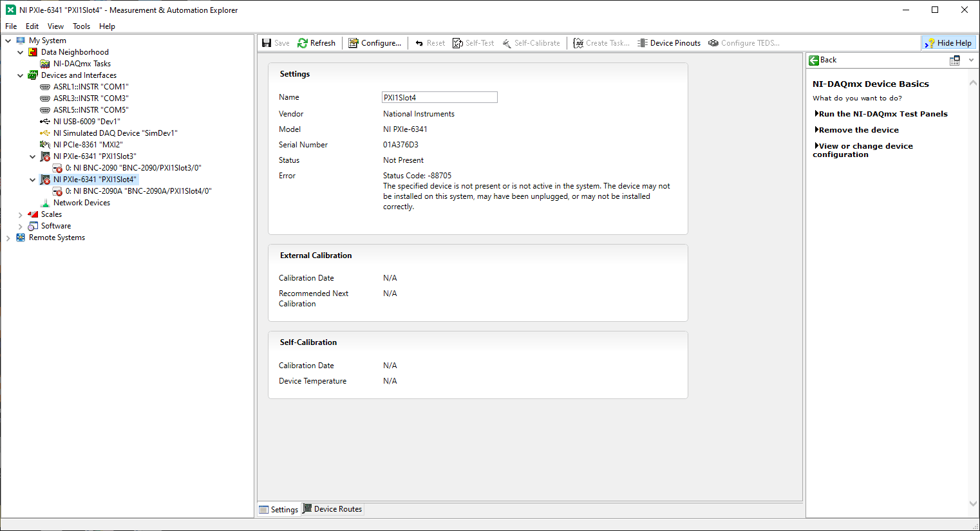The image size is (980, 531).
Task: Expand the Remote Systems node
Action: (8, 238)
